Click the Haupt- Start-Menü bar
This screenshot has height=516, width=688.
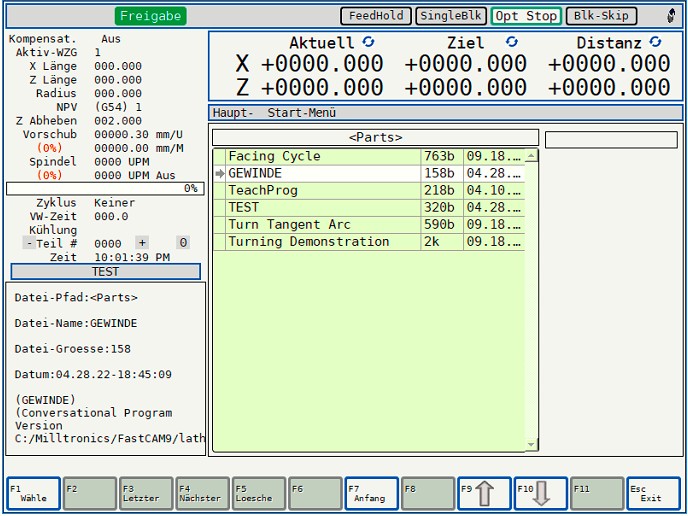[x=446, y=113]
